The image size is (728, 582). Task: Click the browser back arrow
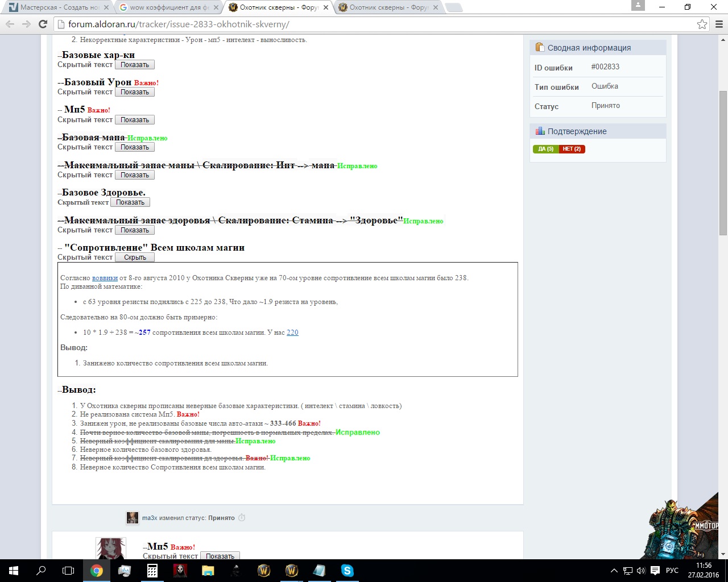(10, 24)
